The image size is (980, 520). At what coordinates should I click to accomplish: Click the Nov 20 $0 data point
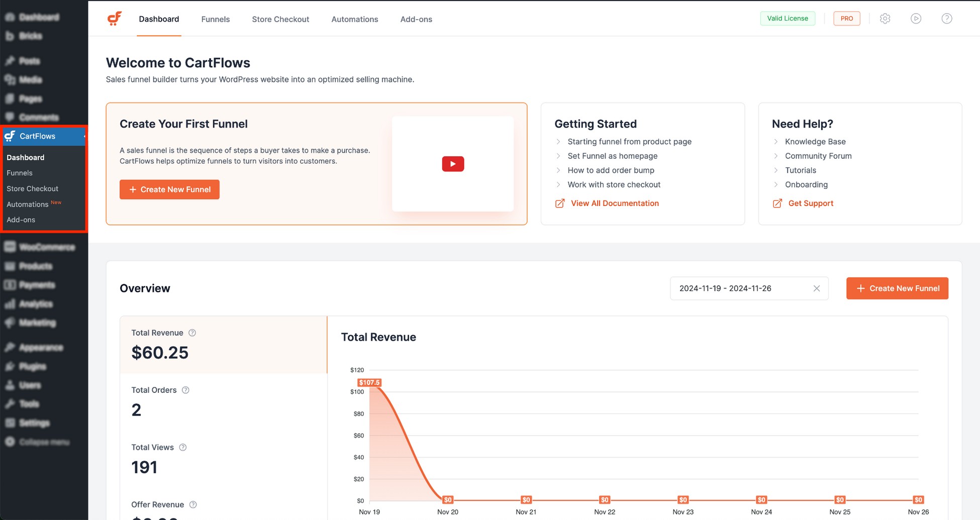coord(448,500)
